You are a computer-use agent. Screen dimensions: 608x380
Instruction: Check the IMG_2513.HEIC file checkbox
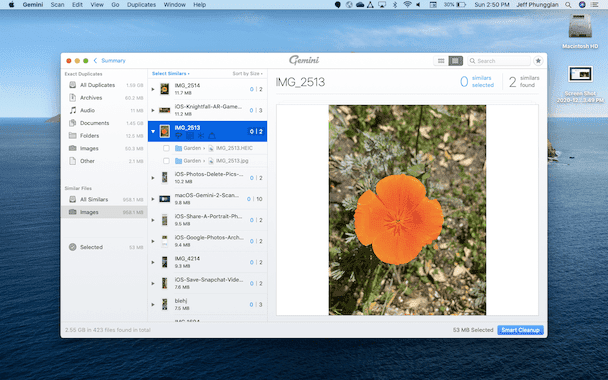(x=166, y=148)
